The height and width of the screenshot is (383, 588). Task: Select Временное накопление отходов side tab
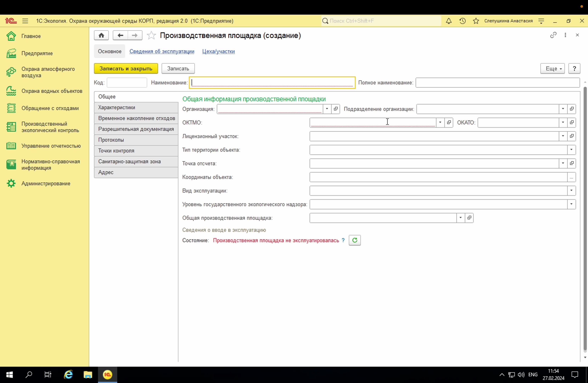136,118
